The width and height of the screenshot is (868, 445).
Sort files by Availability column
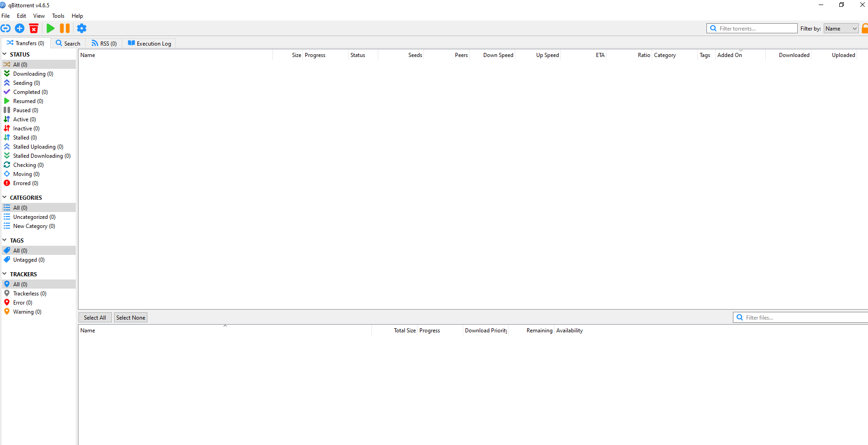point(570,331)
